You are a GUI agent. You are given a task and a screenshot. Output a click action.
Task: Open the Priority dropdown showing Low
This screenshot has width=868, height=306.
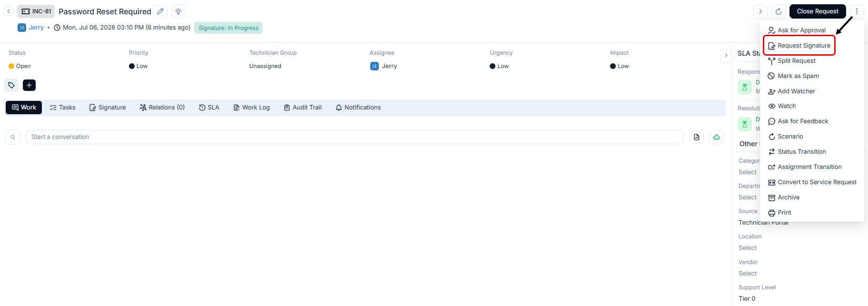[x=138, y=66]
